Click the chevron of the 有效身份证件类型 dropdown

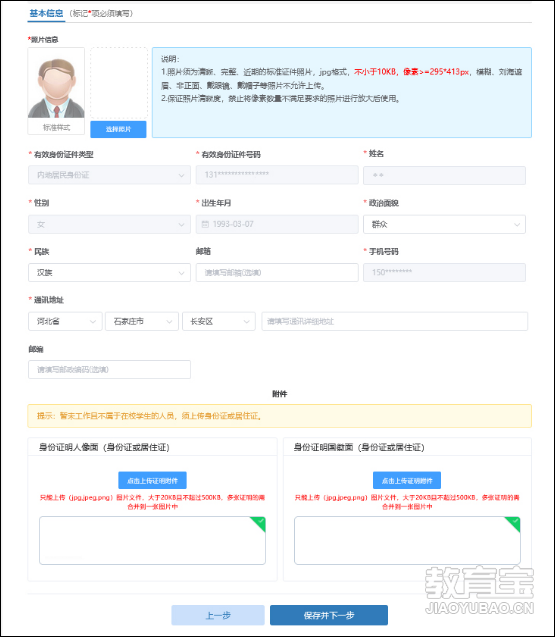click(181, 176)
